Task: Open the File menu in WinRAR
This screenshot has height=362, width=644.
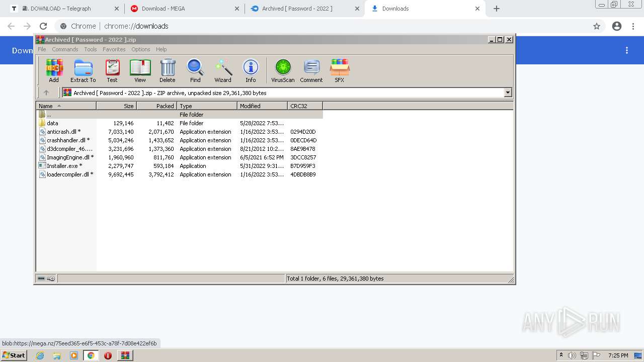Action: coord(42,49)
